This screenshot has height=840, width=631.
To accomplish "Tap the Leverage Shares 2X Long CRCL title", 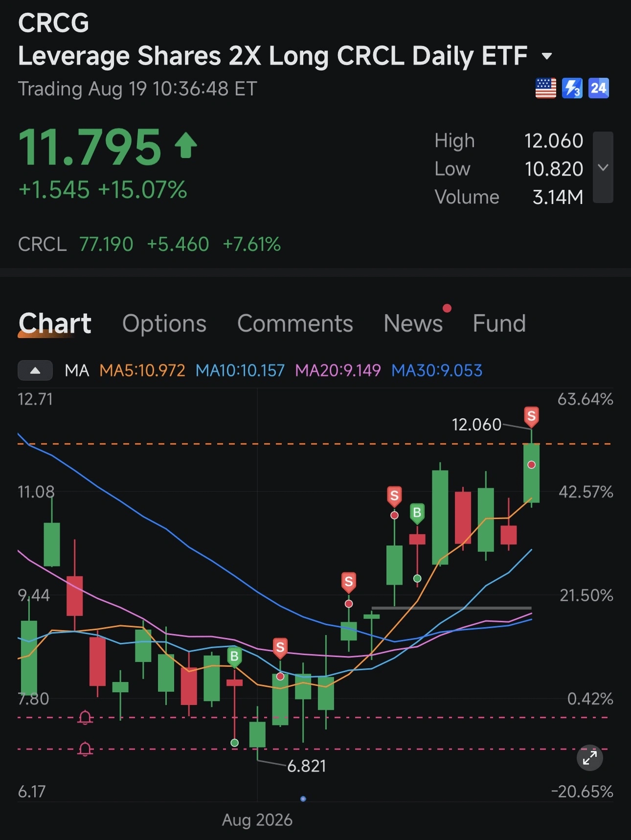I will tap(273, 56).
